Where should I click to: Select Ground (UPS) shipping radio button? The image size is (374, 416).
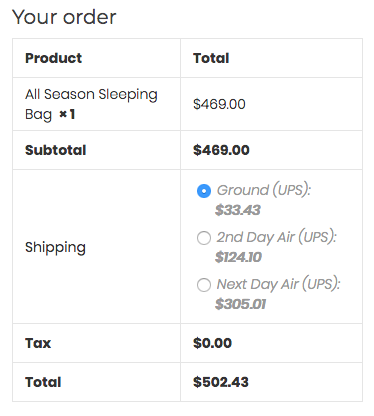204,191
